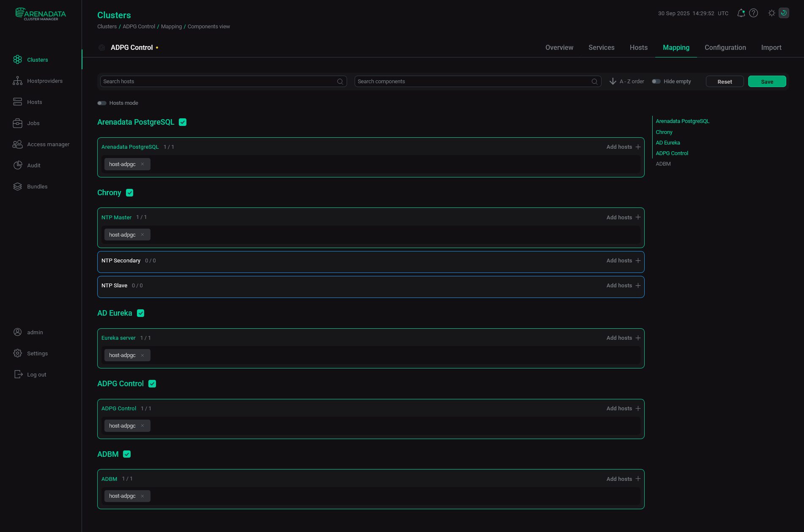Viewport: 804px width, 532px height.
Task: Open the Bundles section
Action: pos(37,186)
